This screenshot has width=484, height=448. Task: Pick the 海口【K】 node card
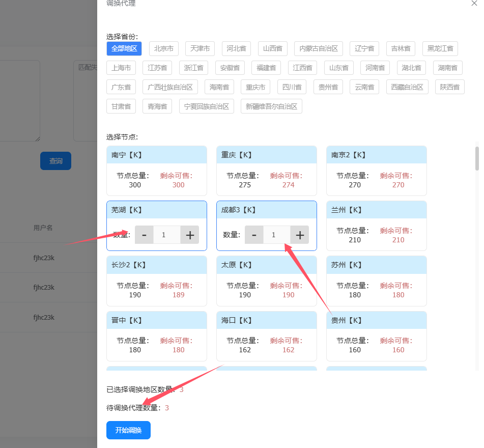[267, 335]
